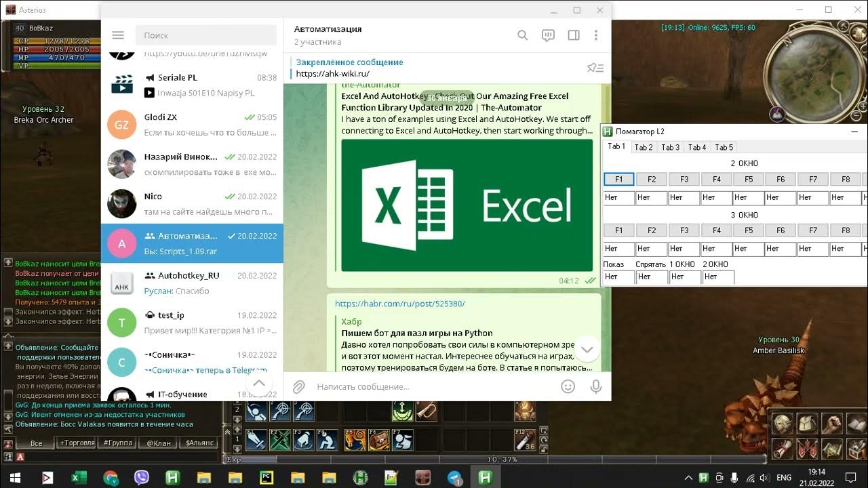This screenshot has width=868, height=488.
Task: Select the +Торговля chat tab in game
Action: click(x=77, y=443)
